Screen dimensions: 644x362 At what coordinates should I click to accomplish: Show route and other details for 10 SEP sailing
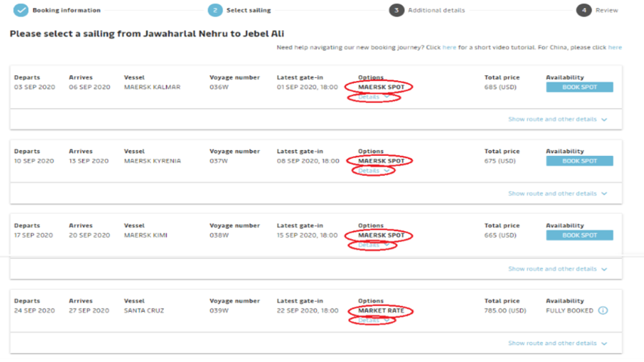[557, 193]
